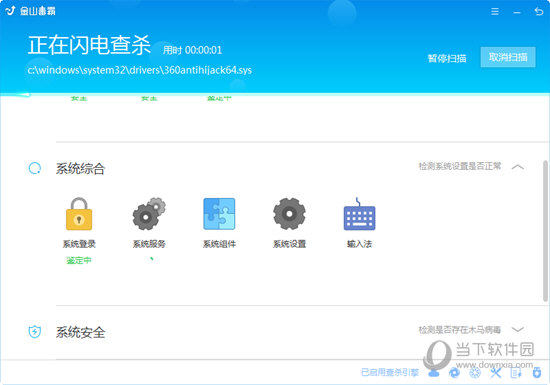Click the 系统服务 double gears icon
Image resolution: width=550 pixels, height=385 pixels.
click(x=149, y=214)
